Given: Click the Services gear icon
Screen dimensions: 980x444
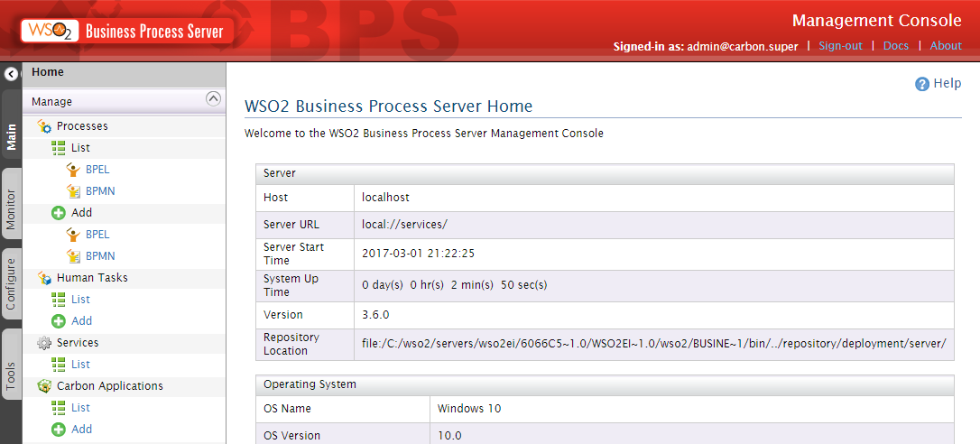Looking at the screenshot, I should [44, 343].
